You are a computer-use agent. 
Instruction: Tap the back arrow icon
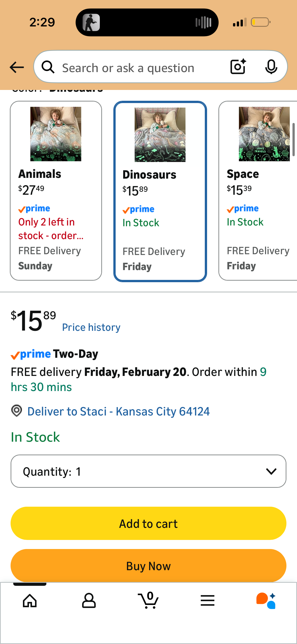click(17, 67)
